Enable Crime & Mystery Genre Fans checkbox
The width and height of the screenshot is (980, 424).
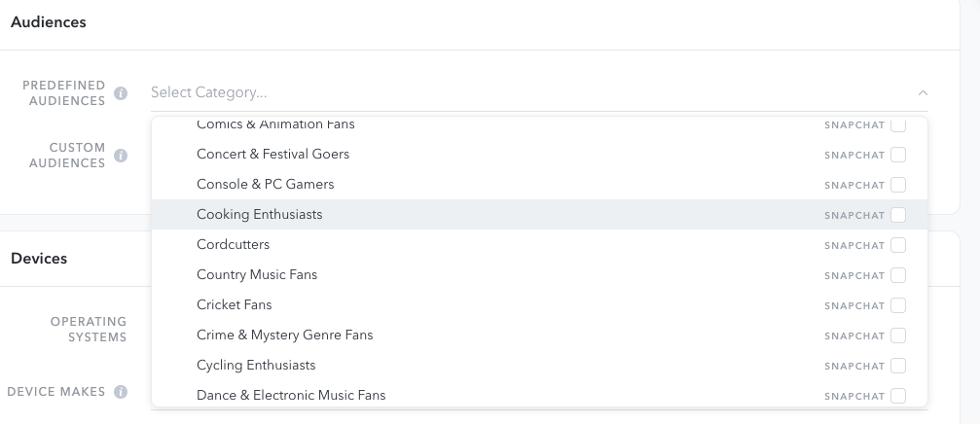898,336
